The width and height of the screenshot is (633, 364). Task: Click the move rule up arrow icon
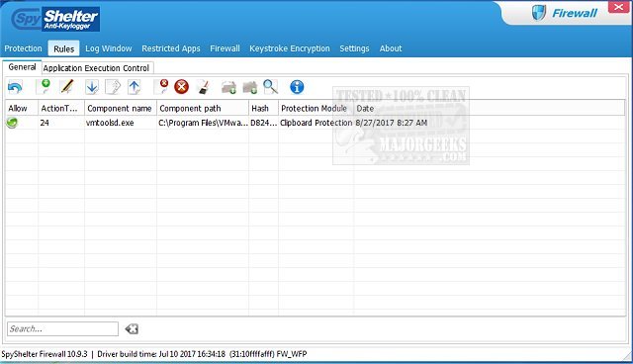click(135, 87)
